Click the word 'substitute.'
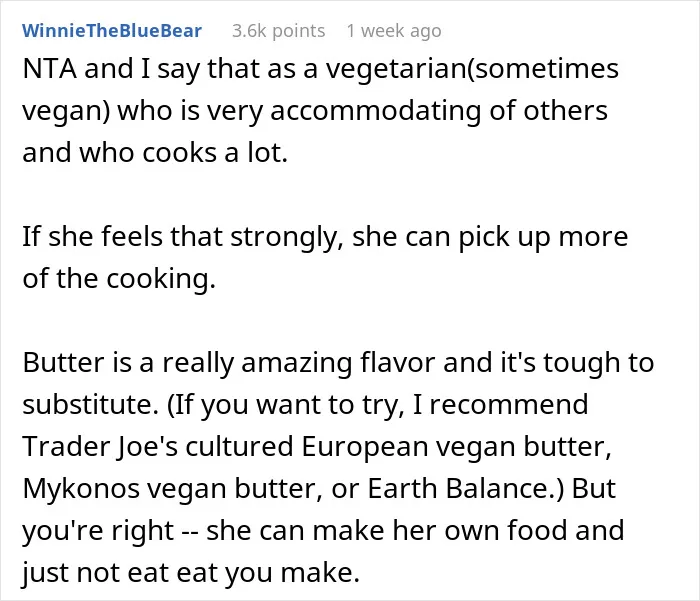 [x=91, y=405]
